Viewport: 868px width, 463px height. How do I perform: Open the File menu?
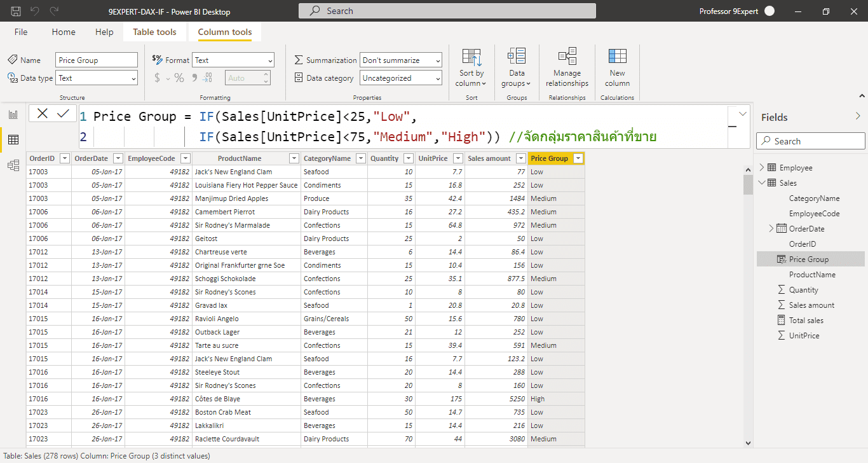21,32
